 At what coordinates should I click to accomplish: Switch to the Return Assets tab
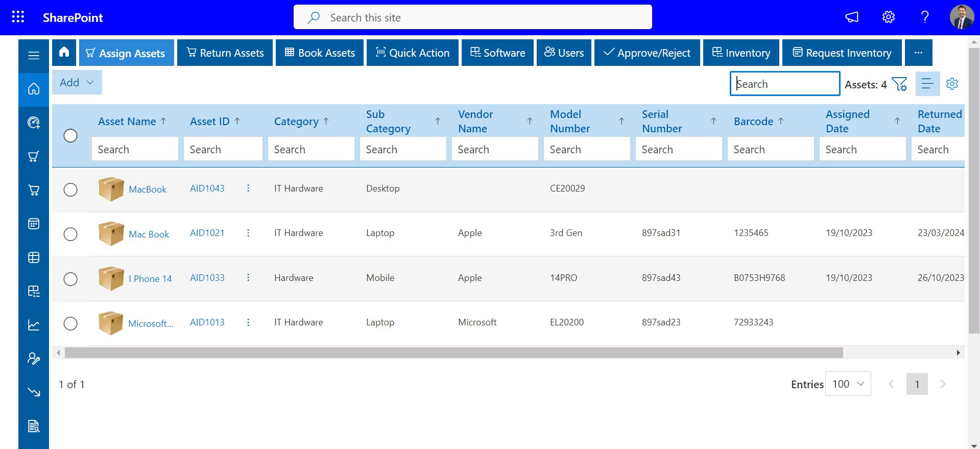[x=225, y=53]
